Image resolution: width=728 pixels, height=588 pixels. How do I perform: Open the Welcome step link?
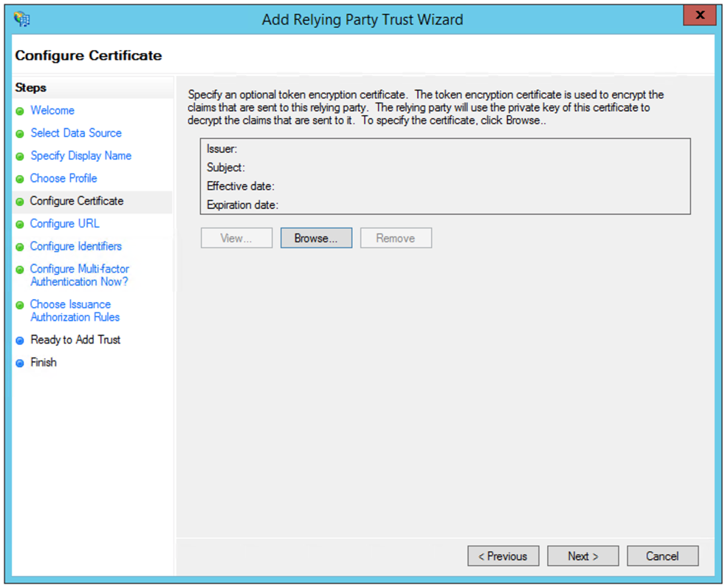[52, 111]
